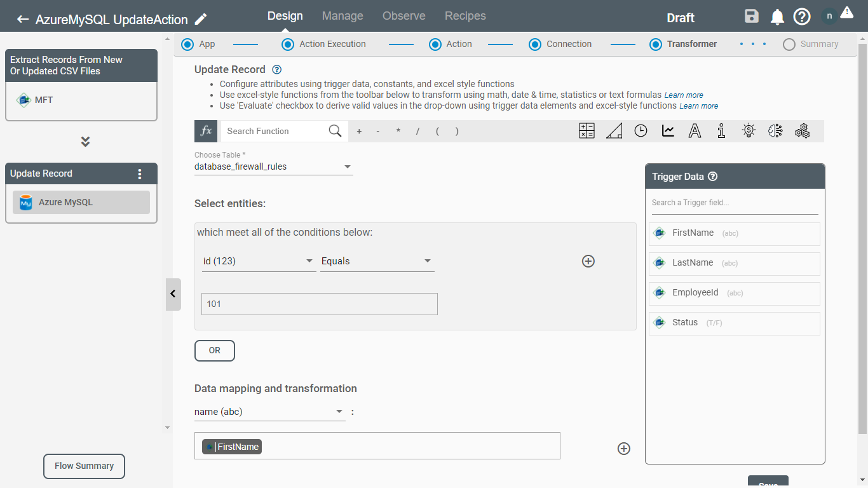The image size is (868, 488).
Task: Click the warning triangle icon
Action: (x=846, y=12)
